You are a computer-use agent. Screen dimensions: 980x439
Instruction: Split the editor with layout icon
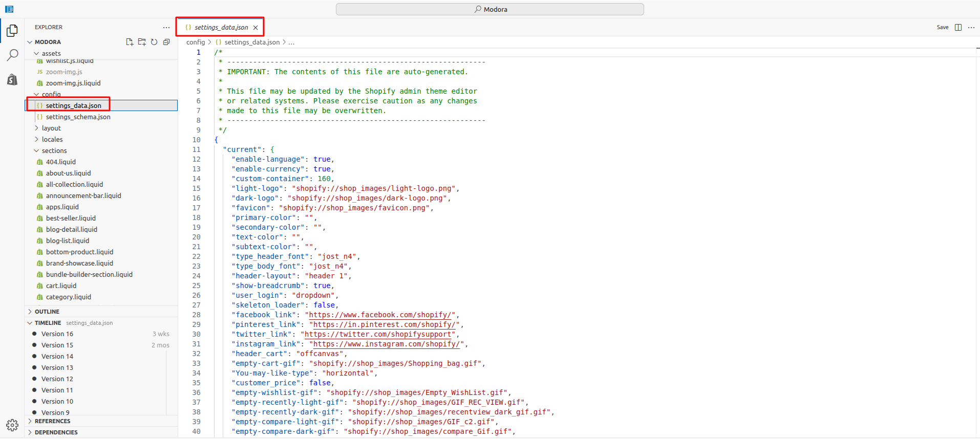(x=958, y=27)
